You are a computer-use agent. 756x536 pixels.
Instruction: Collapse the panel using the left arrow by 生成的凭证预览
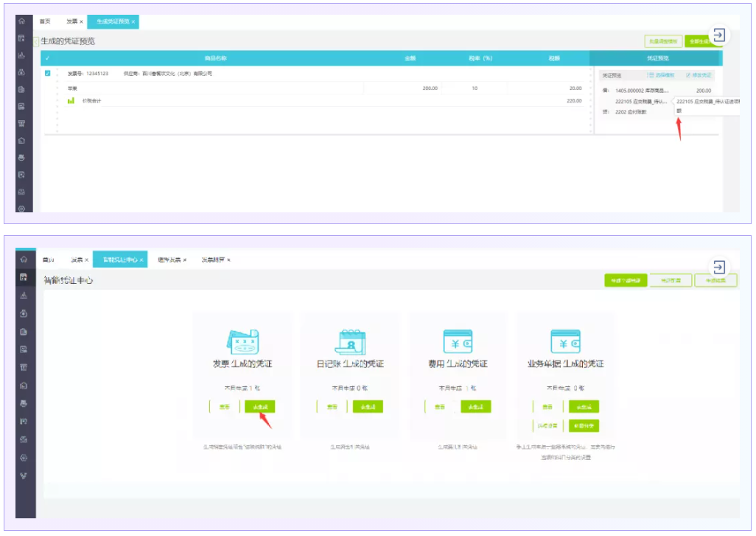point(35,42)
